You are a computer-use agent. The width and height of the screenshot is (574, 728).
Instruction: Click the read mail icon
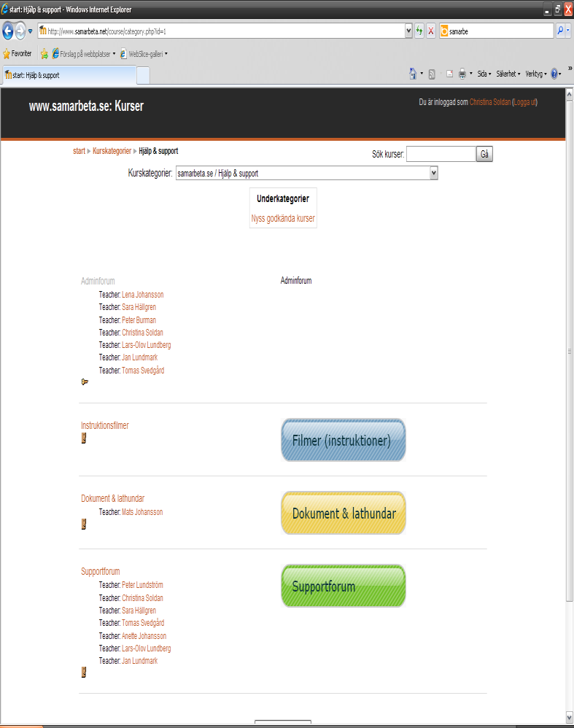[449, 74]
